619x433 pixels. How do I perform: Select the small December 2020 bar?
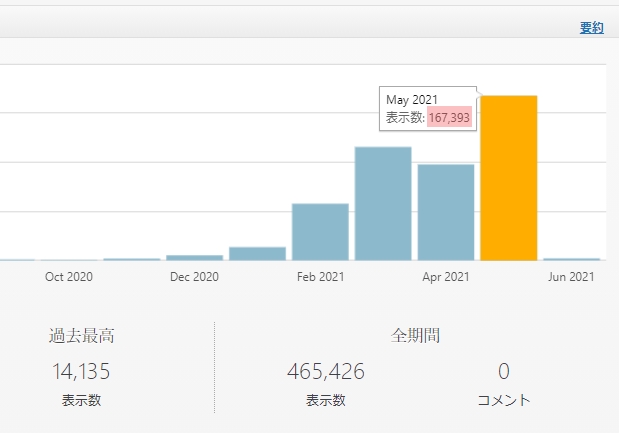point(194,257)
